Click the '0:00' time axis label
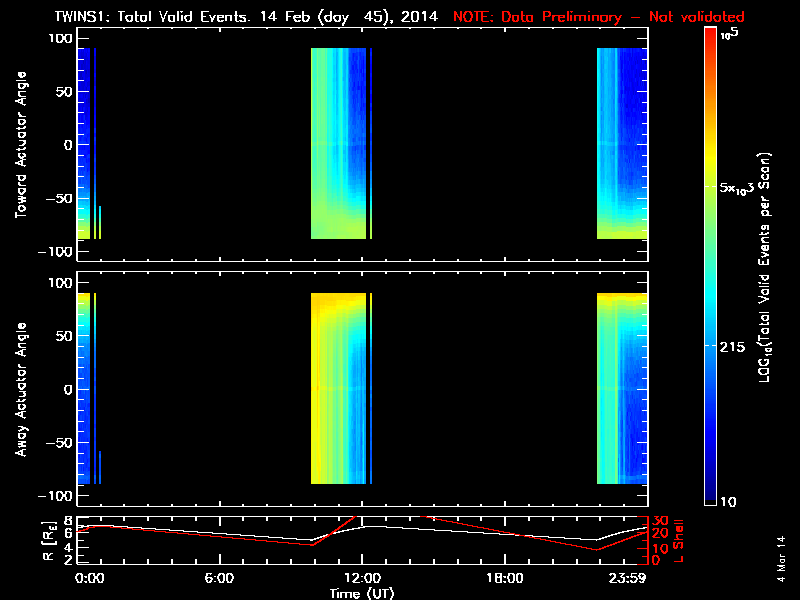800x600 pixels. (x=89, y=578)
